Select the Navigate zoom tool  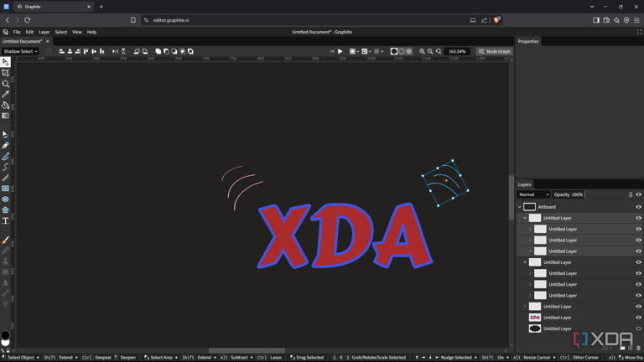[5, 83]
